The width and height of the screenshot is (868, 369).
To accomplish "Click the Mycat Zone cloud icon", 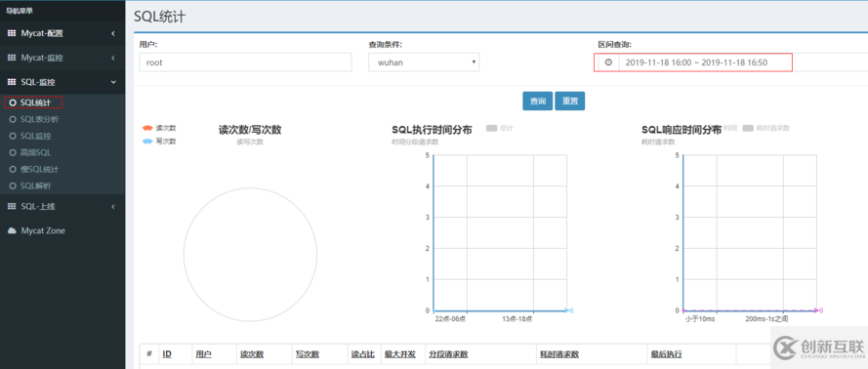I will point(12,230).
